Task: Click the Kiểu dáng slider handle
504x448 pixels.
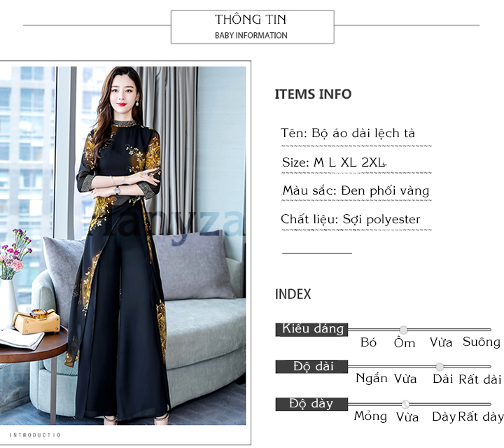Action: 403,330
